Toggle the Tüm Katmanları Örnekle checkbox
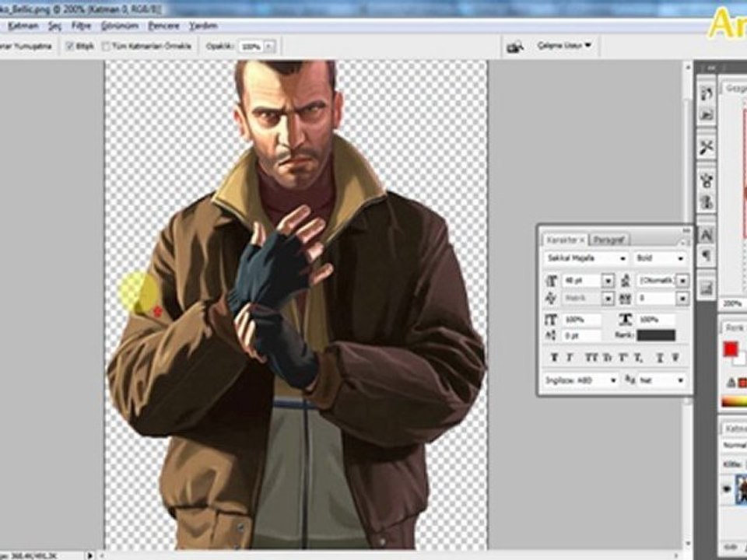Screen dimensions: 747x560 [107, 46]
